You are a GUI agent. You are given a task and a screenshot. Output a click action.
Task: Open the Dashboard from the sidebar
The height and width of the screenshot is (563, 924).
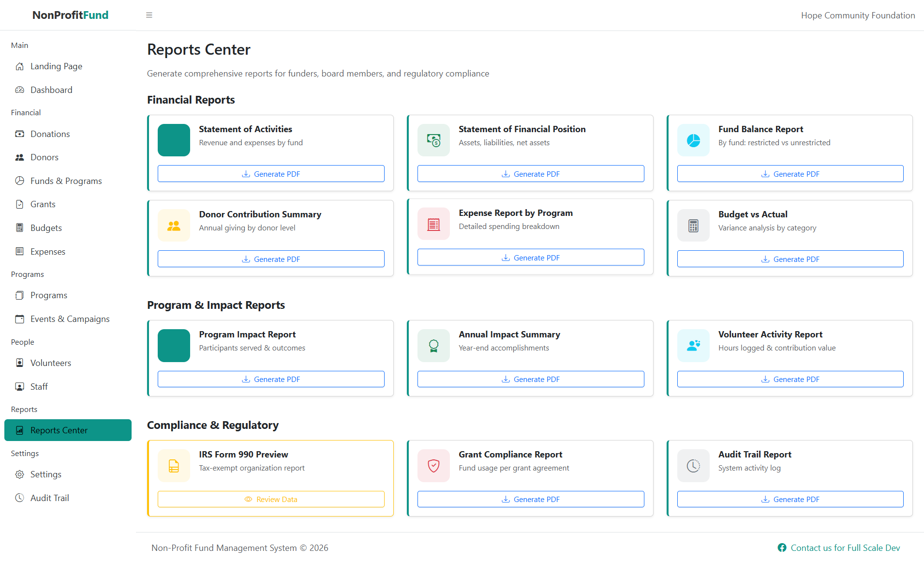coord(51,90)
